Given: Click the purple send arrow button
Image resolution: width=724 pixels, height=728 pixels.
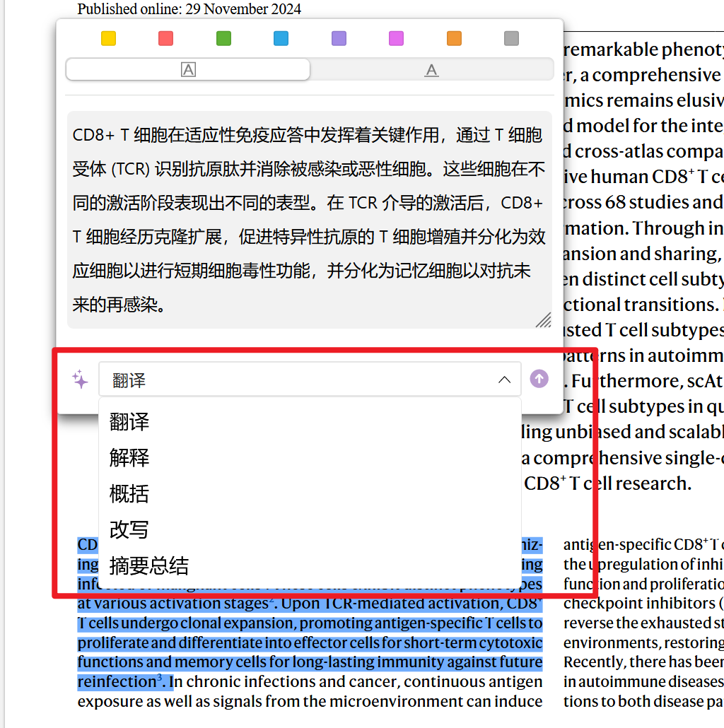Looking at the screenshot, I should 539,380.
